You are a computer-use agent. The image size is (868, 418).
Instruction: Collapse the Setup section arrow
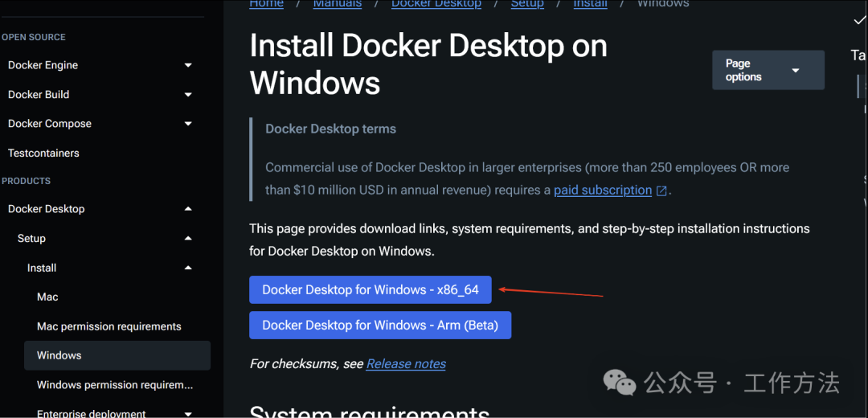pos(188,239)
